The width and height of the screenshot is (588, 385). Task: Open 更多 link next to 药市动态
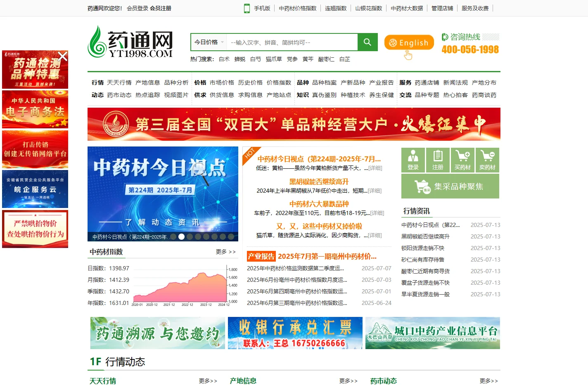point(488,381)
